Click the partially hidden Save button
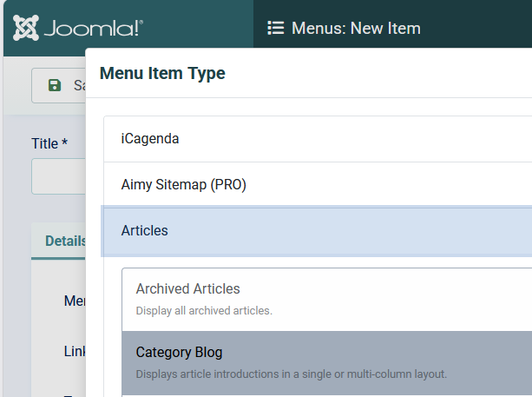Image resolution: width=532 pixels, height=397 pixels. click(x=59, y=86)
